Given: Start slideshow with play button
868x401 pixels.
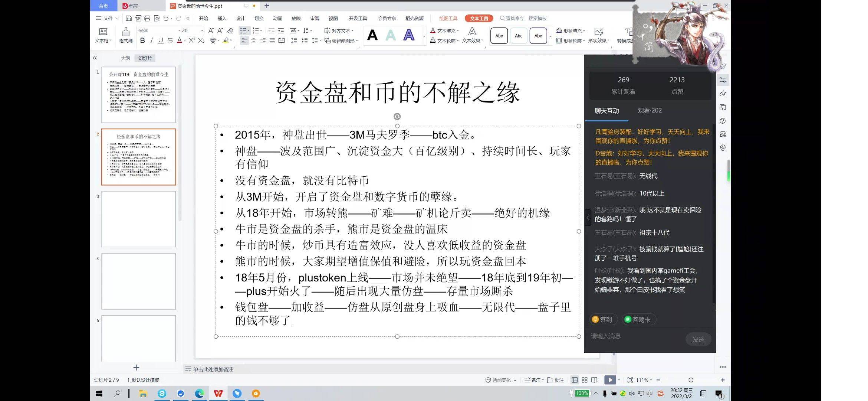Looking at the screenshot, I should (x=610, y=380).
